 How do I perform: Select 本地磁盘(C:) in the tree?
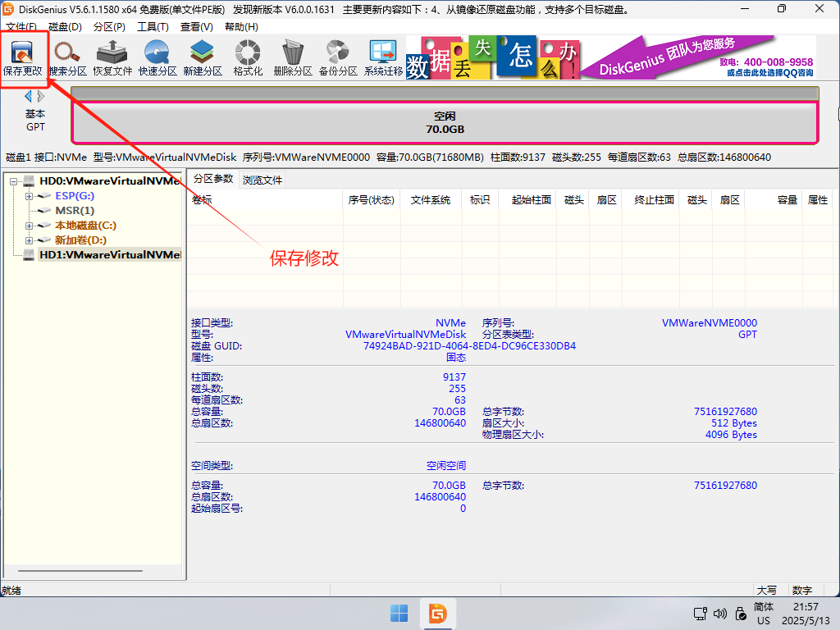(85, 226)
